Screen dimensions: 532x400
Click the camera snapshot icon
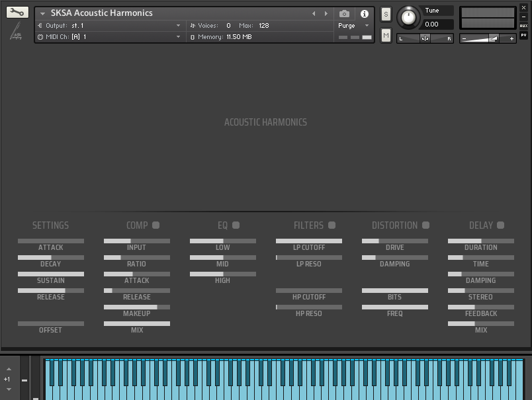point(344,13)
